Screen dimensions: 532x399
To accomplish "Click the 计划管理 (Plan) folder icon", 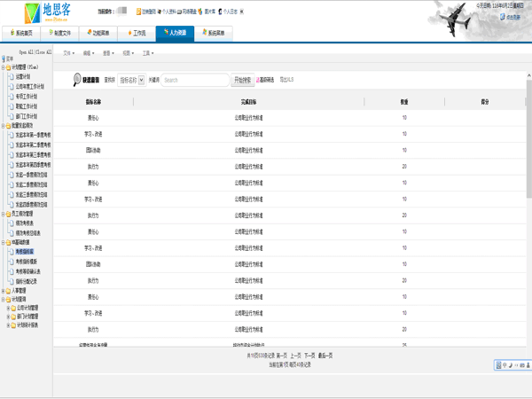I will [x=8, y=67].
